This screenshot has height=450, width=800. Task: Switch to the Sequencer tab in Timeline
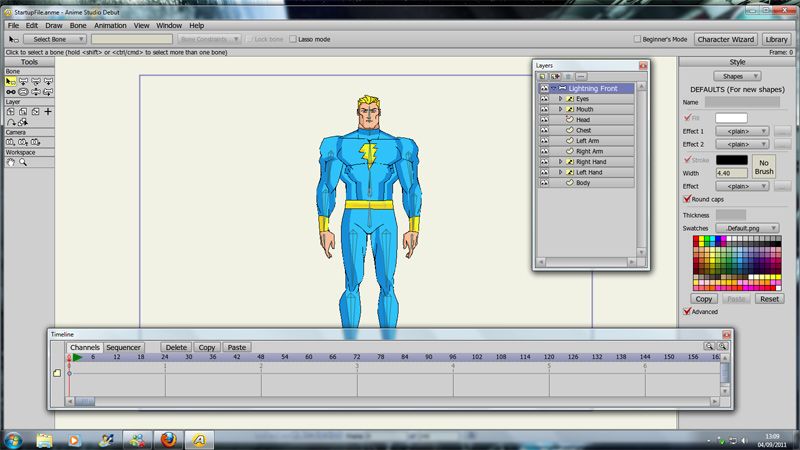tap(123, 347)
